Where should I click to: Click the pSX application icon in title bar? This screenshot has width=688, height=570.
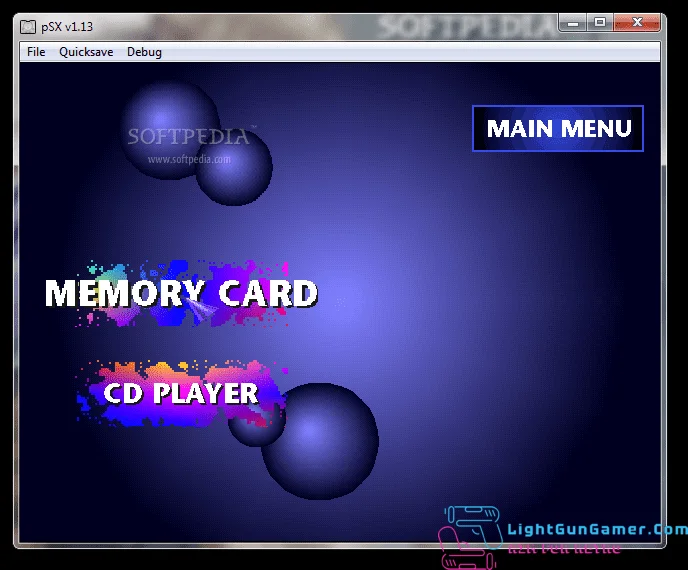pos(29,25)
